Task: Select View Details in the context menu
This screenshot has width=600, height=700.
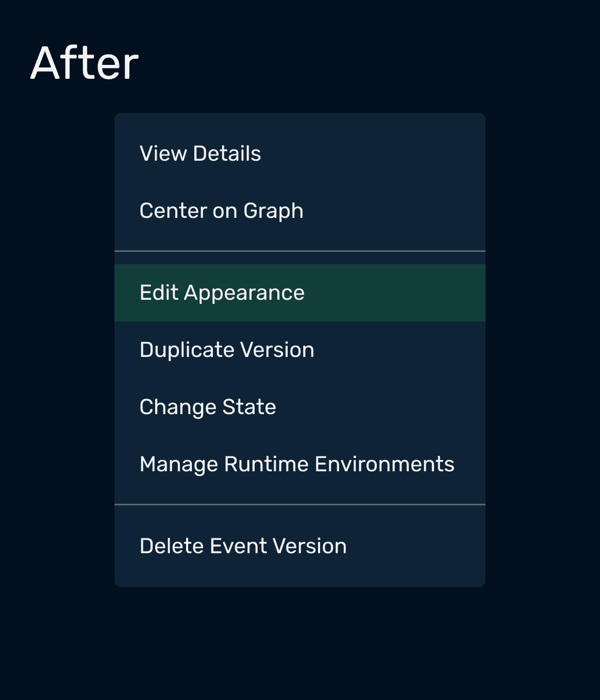Action: tap(299, 153)
